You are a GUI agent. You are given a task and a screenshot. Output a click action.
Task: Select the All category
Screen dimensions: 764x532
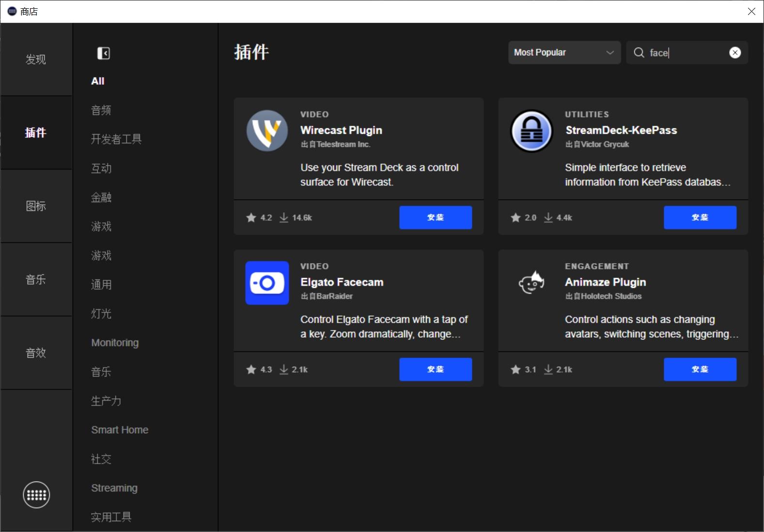pos(98,81)
